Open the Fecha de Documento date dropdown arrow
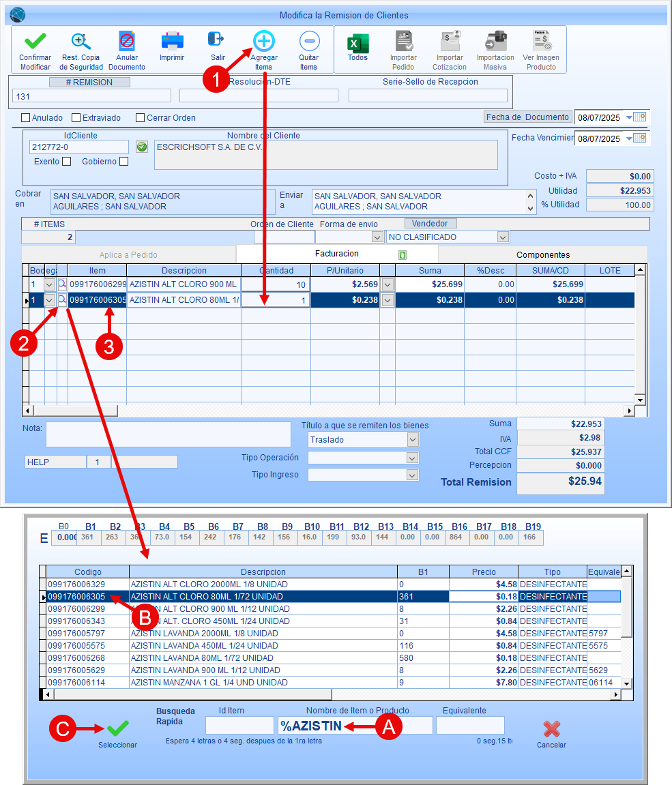Screen dimensions: 672x785 pyautogui.click(x=629, y=118)
